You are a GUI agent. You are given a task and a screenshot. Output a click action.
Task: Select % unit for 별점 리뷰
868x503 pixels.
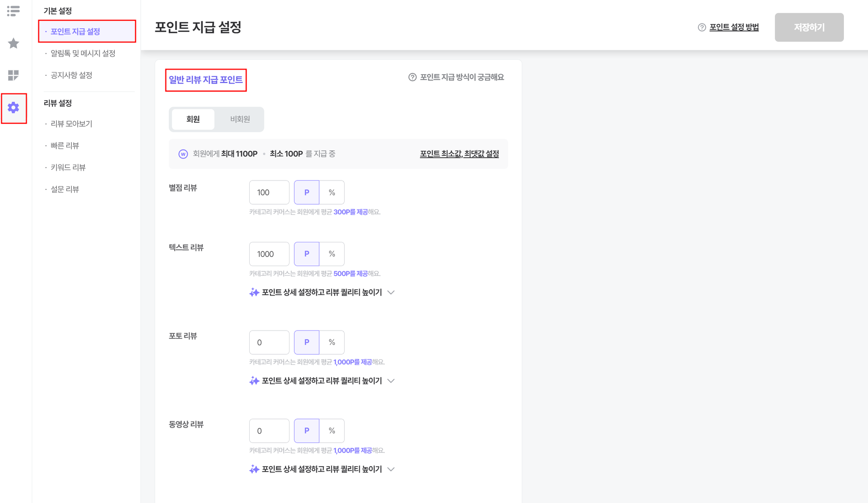tap(332, 192)
